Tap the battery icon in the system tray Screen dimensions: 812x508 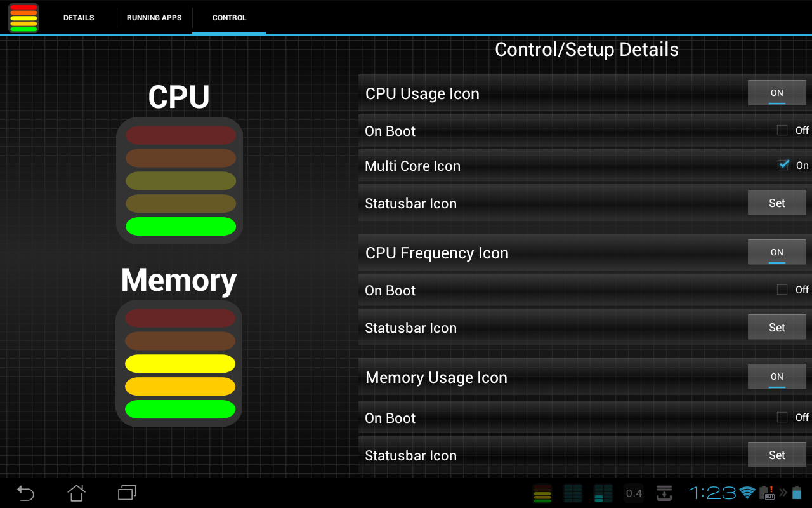[x=798, y=493]
